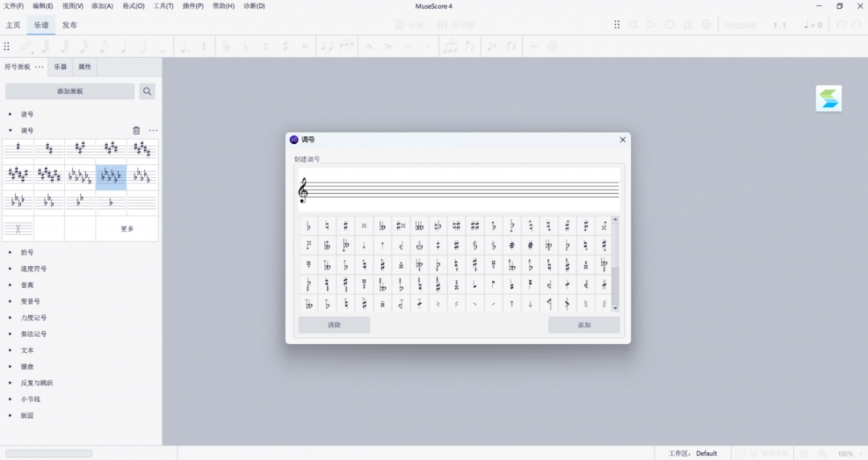Switch to the 属性 panel tab
This screenshot has width=868, height=460.
[x=84, y=67]
